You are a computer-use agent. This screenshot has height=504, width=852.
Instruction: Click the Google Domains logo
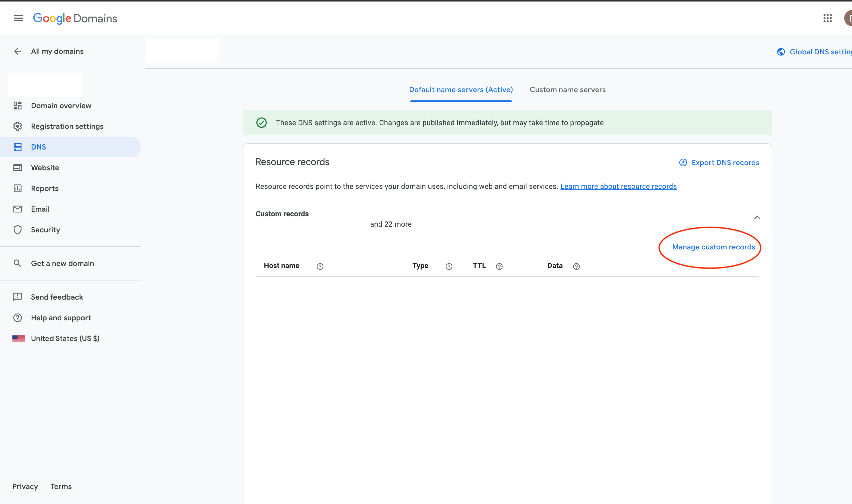click(x=75, y=18)
